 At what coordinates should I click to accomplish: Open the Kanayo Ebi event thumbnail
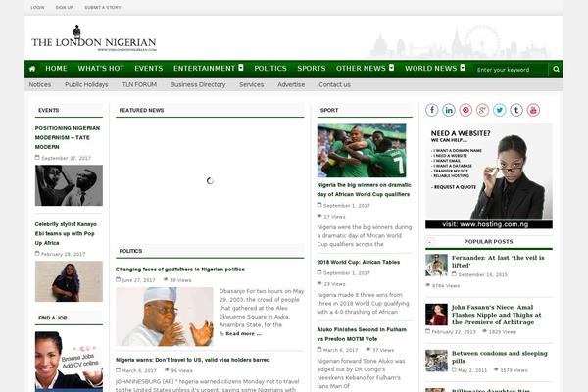(69, 281)
